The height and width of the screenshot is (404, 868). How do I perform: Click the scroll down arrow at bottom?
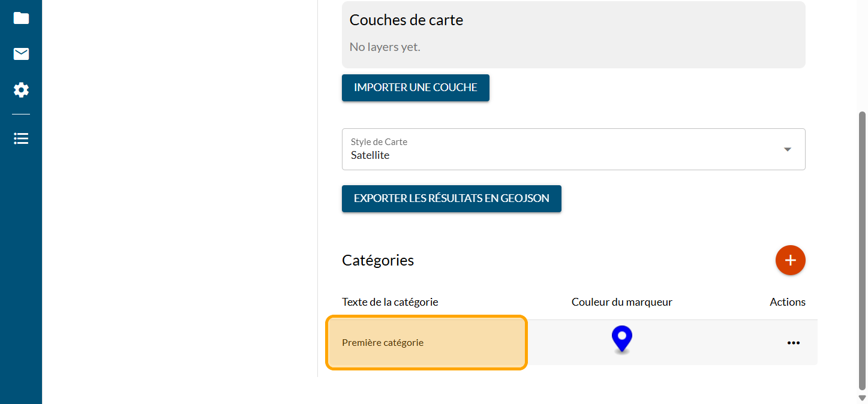coord(863,398)
